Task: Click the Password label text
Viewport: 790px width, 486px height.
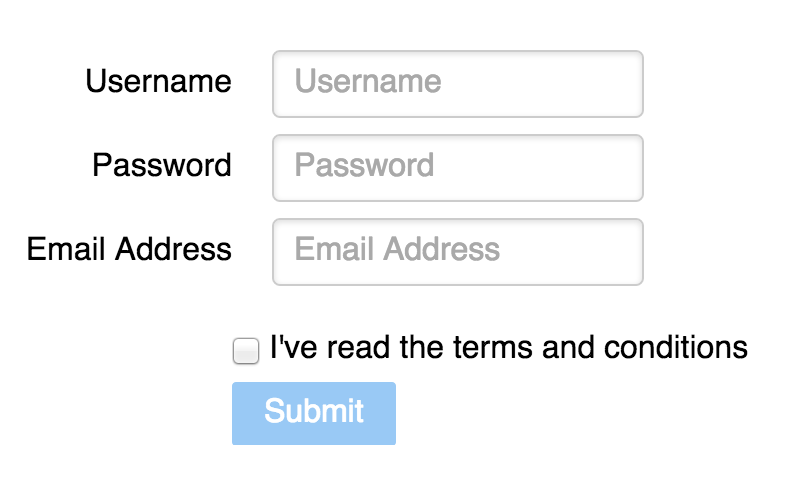Action: tap(162, 165)
